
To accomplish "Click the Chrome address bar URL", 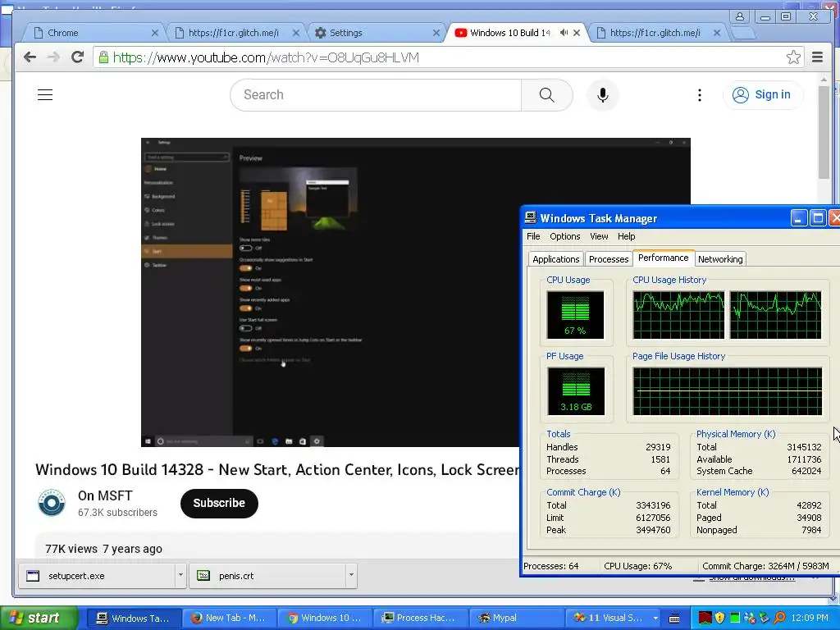I will tap(266, 57).
